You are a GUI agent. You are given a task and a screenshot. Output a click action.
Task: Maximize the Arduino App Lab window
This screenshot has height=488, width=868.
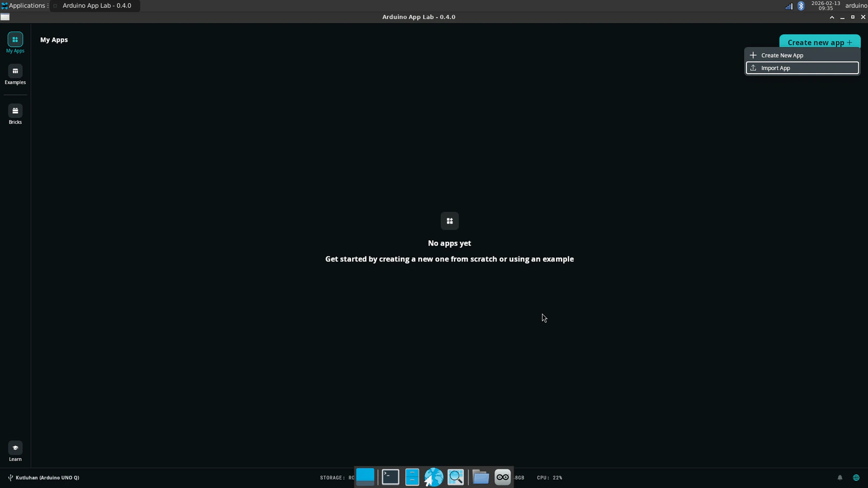[x=853, y=17]
